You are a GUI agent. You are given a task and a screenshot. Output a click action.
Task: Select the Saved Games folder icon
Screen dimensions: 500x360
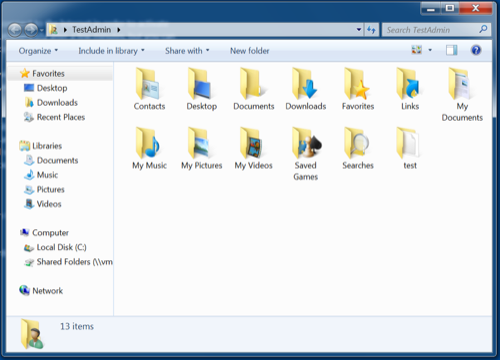pos(306,143)
